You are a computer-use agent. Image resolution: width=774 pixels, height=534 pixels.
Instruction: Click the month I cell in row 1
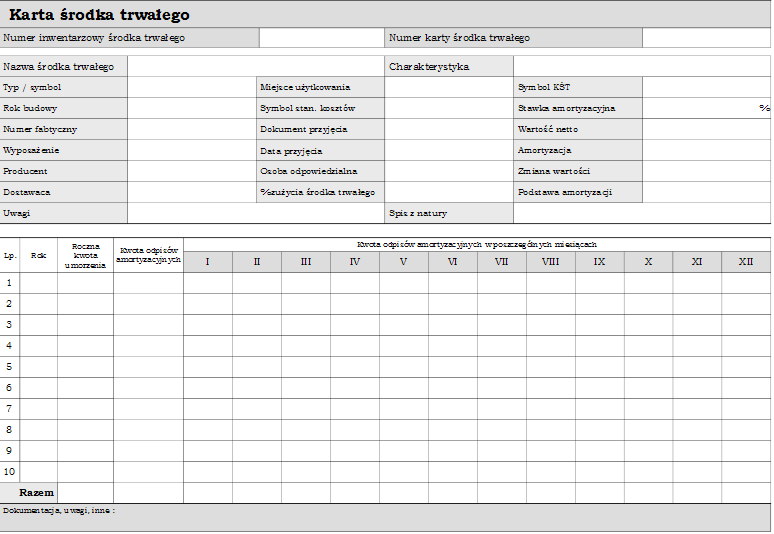tap(208, 283)
